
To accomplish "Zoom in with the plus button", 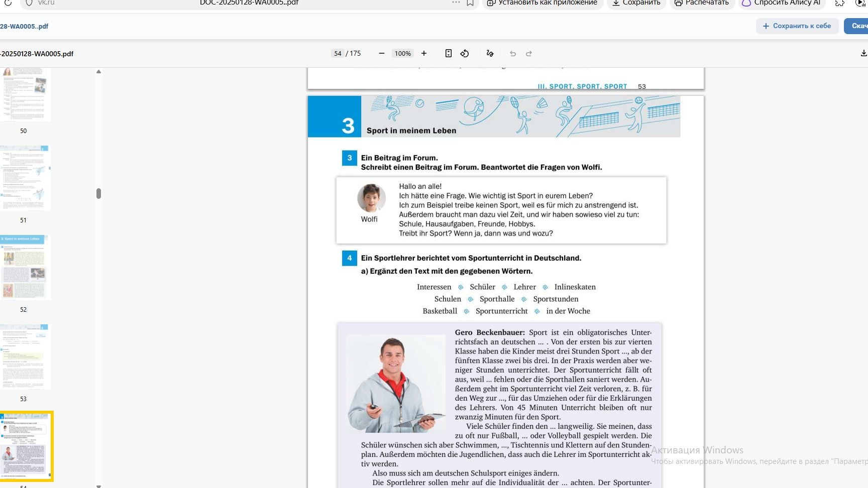I will click(424, 53).
